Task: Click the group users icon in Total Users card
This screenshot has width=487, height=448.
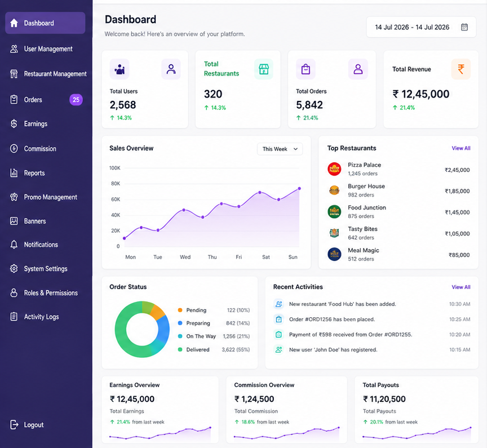Action: (x=119, y=69)
